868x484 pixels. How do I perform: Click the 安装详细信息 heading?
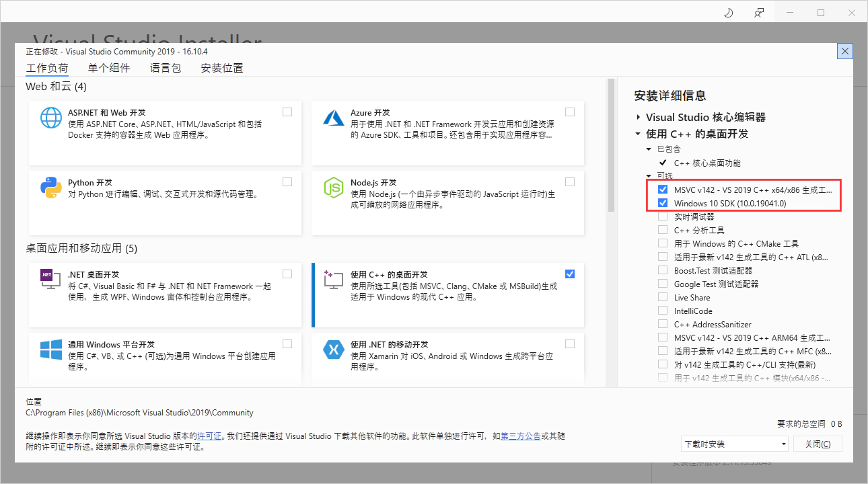(x=670, y=95)
